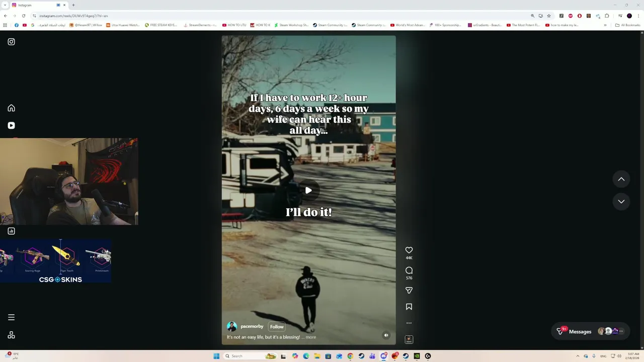Click the avatars' three-dot bubble in Messages bar
Viewport: 644px width, 362px height.
tap(621, 331)
